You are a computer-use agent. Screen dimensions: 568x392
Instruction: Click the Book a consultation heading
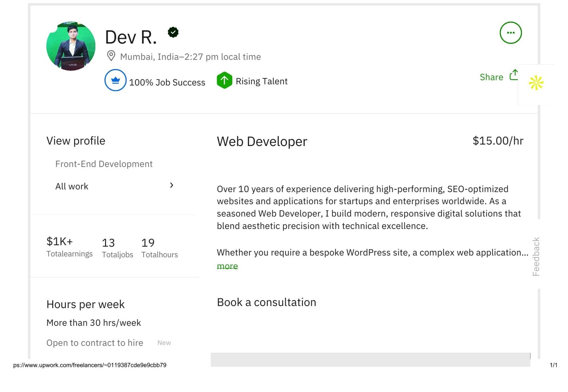tap(266, 302)
